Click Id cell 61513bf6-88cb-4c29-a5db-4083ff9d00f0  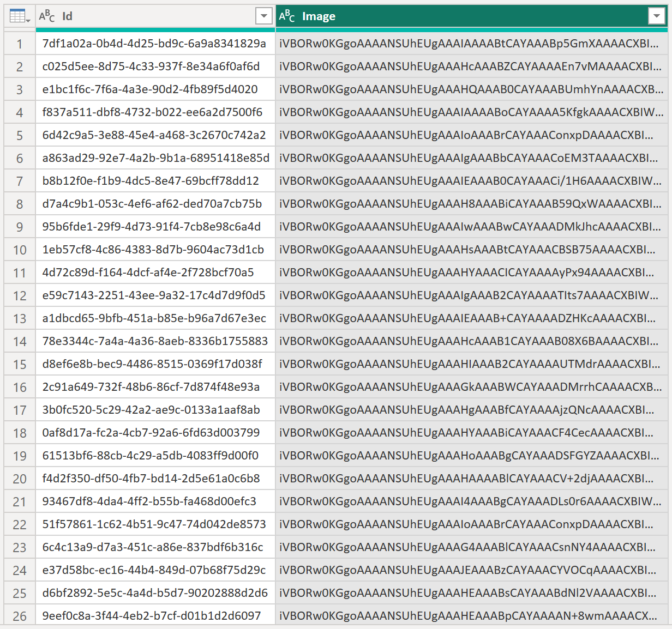pos(155,456)
